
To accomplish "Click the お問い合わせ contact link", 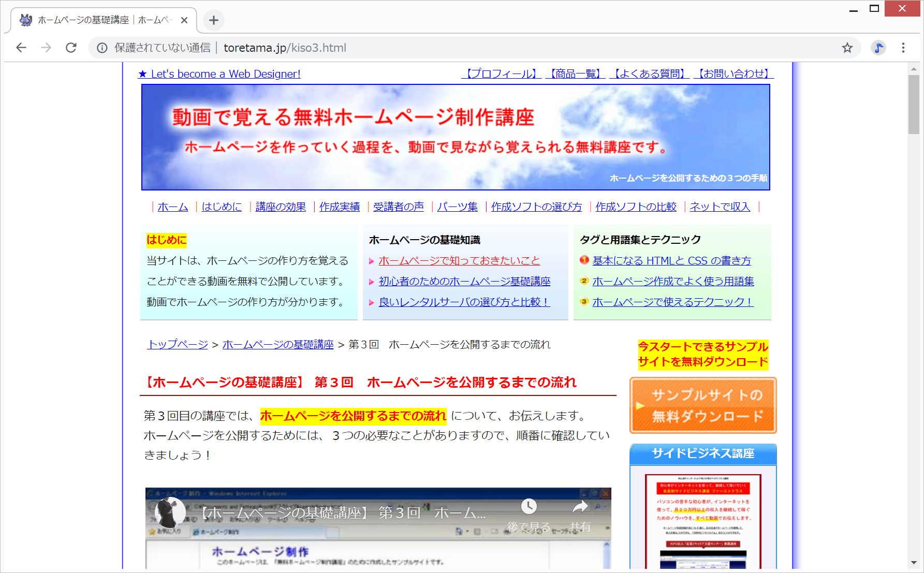I will (733, 74).
